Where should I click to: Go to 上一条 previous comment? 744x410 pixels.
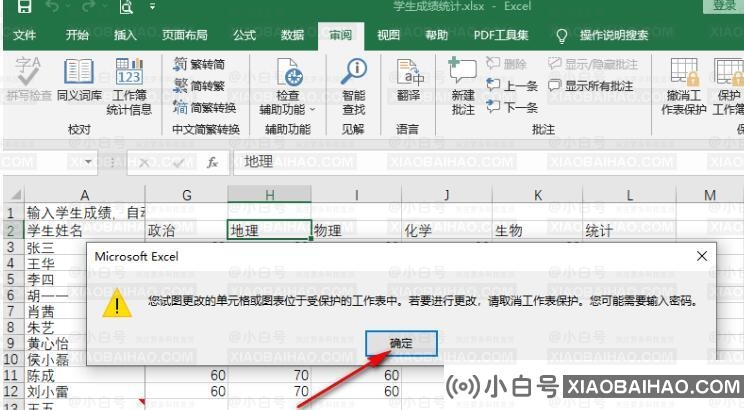(512, 86)
